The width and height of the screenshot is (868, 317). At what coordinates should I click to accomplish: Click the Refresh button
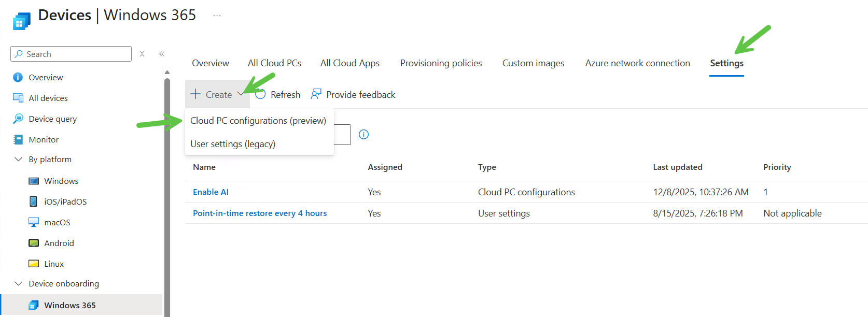[x=278, y=94]
